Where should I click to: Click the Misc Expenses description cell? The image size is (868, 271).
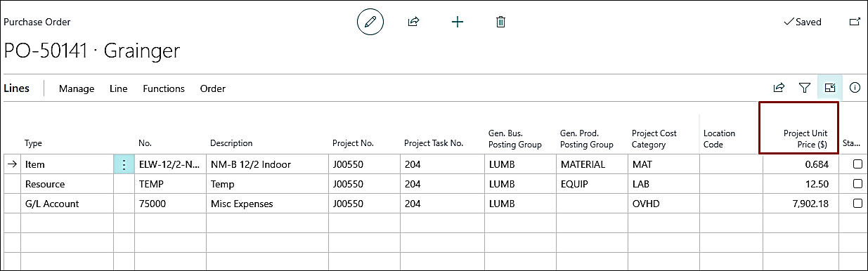[267, 204]
